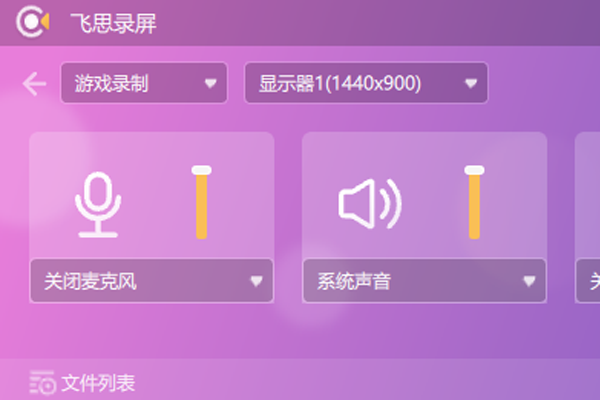This screenshot has width=600, height=400.
Task: Click the 飞思录屏 app logo icon
Action: [x=33, y=22]
